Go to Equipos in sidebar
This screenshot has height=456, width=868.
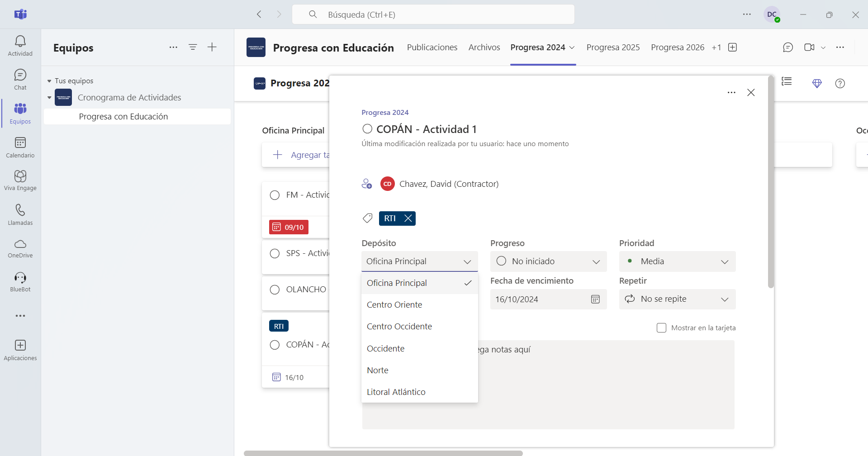tap(20, 114)
